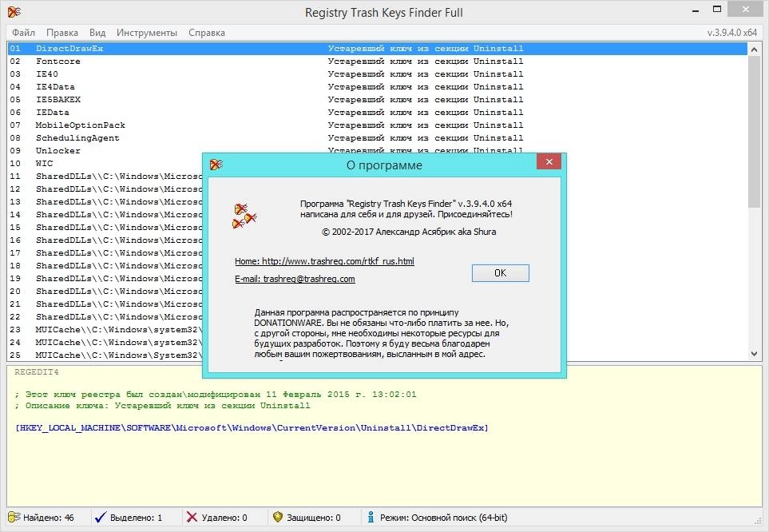Click the icon in About dialog title bar
This screenshot has width=769, height=532.
point(216,165)
